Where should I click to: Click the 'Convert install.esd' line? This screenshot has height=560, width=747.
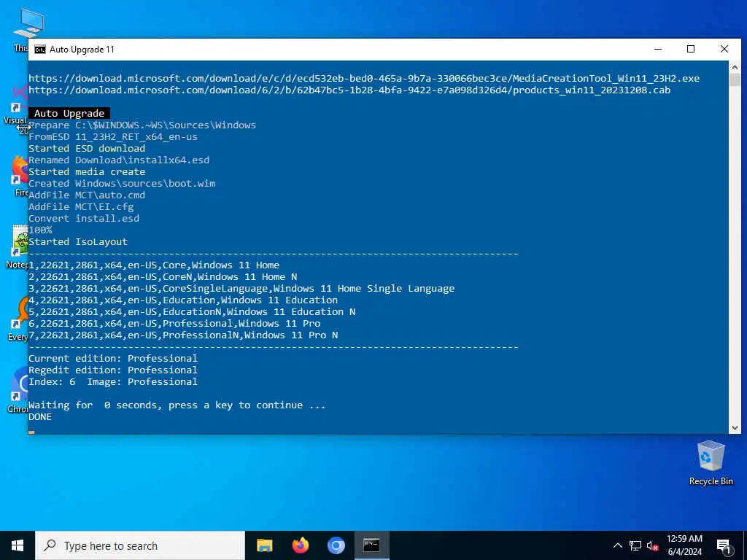pos(84,218)
